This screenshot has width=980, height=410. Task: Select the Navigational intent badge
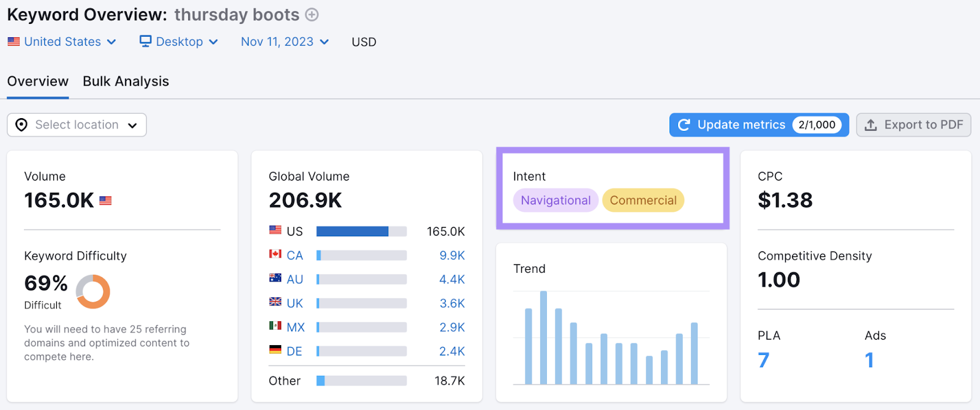(556, 200)
